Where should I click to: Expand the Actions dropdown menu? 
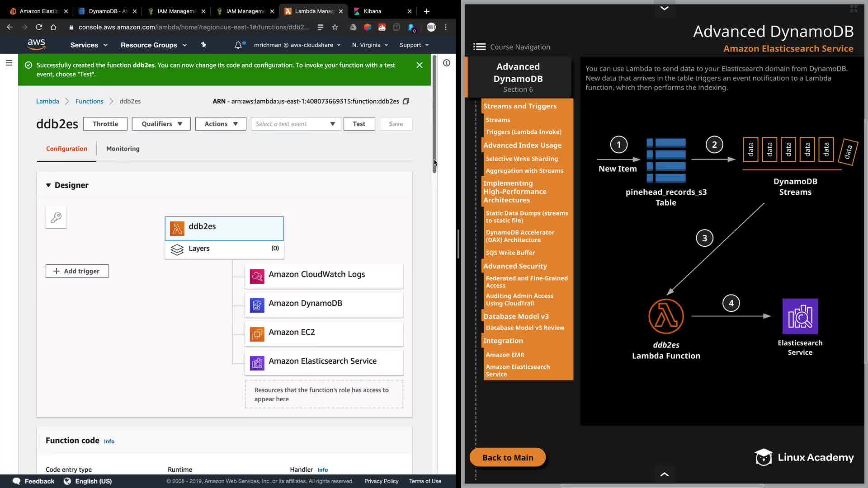tap(221, 124)
